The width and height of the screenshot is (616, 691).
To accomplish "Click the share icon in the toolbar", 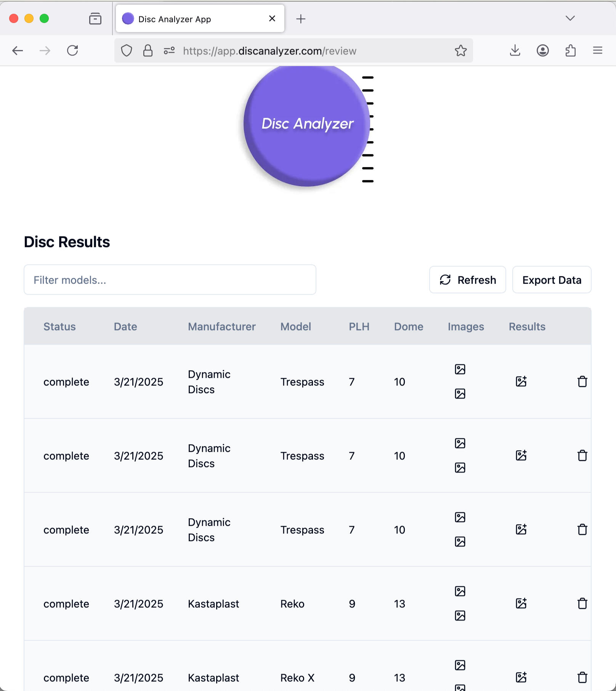I will click(570, 50).
